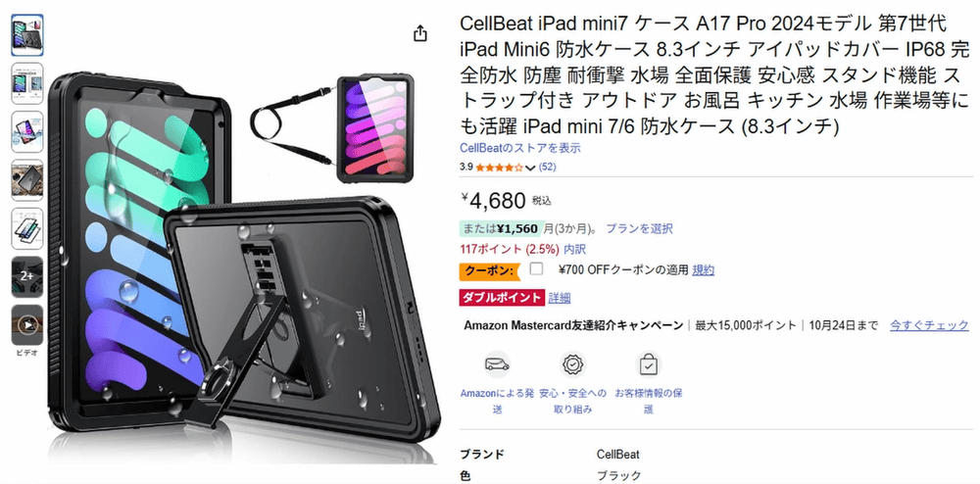
Task: Select the fifth product thumbnail
Action: click(26, 228)
